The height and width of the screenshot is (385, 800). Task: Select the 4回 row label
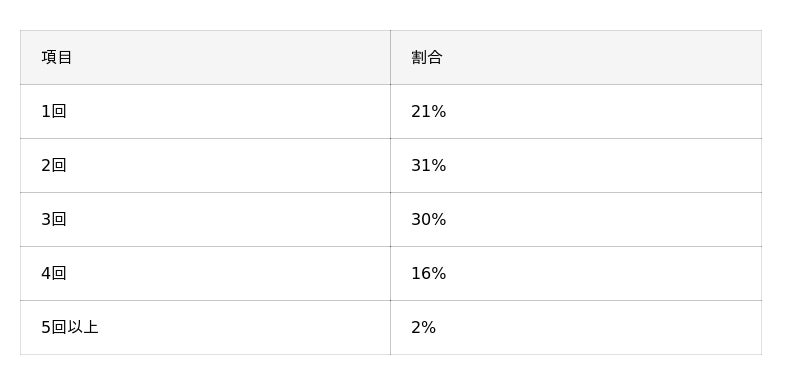[x=54, y=273]
